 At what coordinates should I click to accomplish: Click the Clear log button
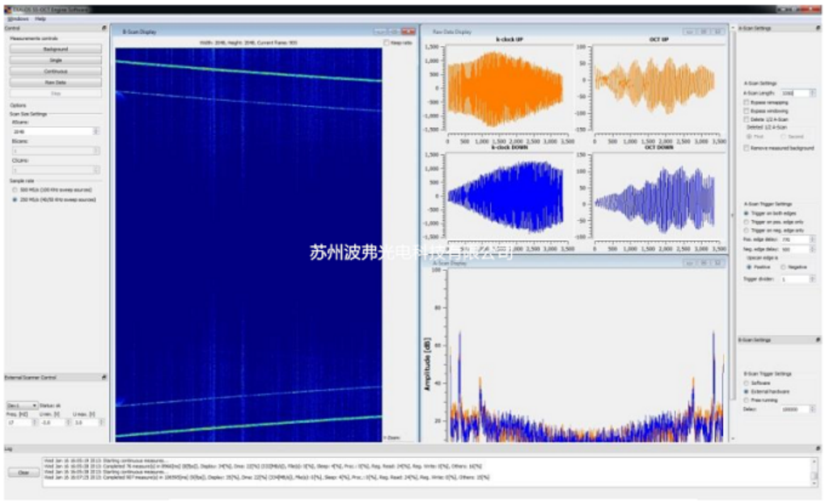[x=23, y=472]
